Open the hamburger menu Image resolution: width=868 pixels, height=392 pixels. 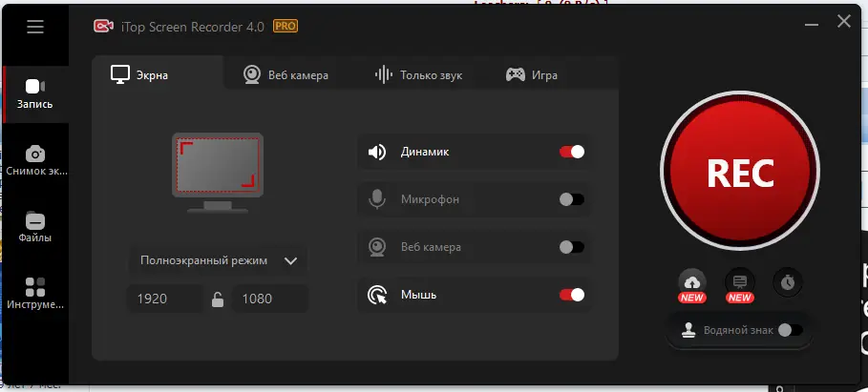click(x=35, y=27)
